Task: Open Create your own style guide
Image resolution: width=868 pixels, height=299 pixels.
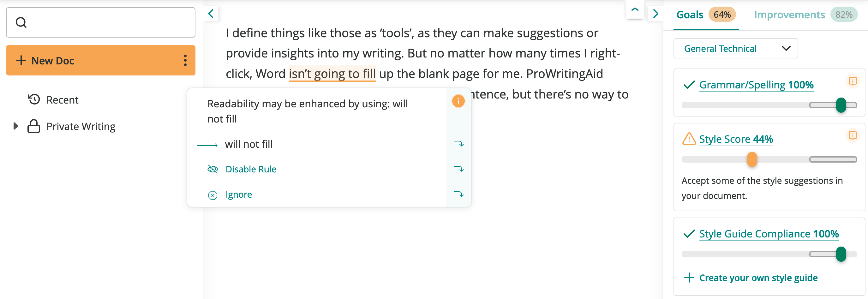Action: [x=758, y=278]
